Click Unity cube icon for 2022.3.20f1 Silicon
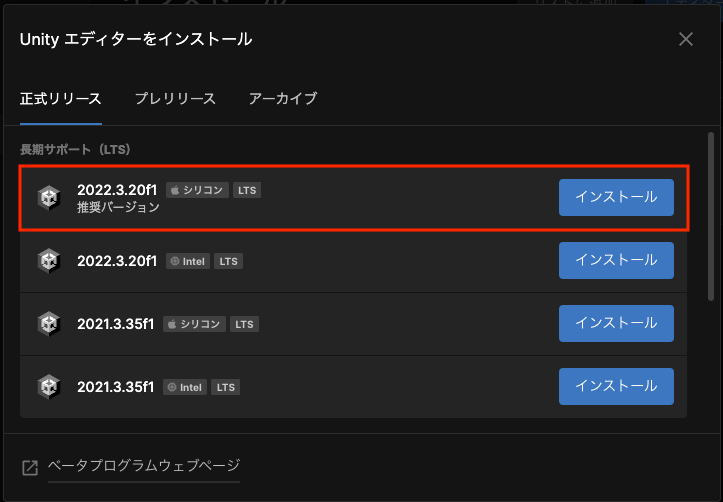 pos(49,198)
